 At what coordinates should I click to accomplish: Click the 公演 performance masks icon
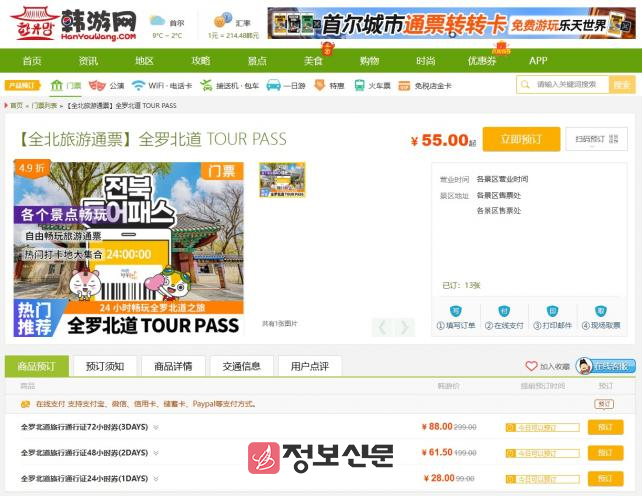tap(97, 86)
